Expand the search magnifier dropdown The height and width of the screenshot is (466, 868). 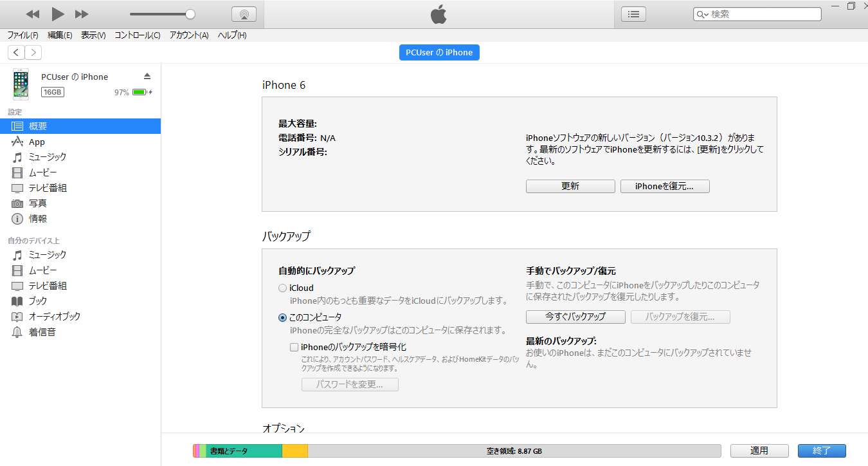(702, 14)
